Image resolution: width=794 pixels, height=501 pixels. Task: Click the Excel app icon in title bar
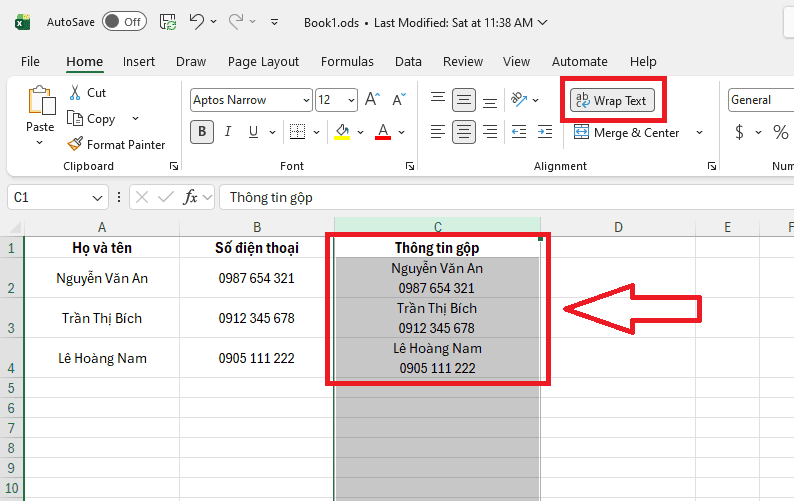22,23
